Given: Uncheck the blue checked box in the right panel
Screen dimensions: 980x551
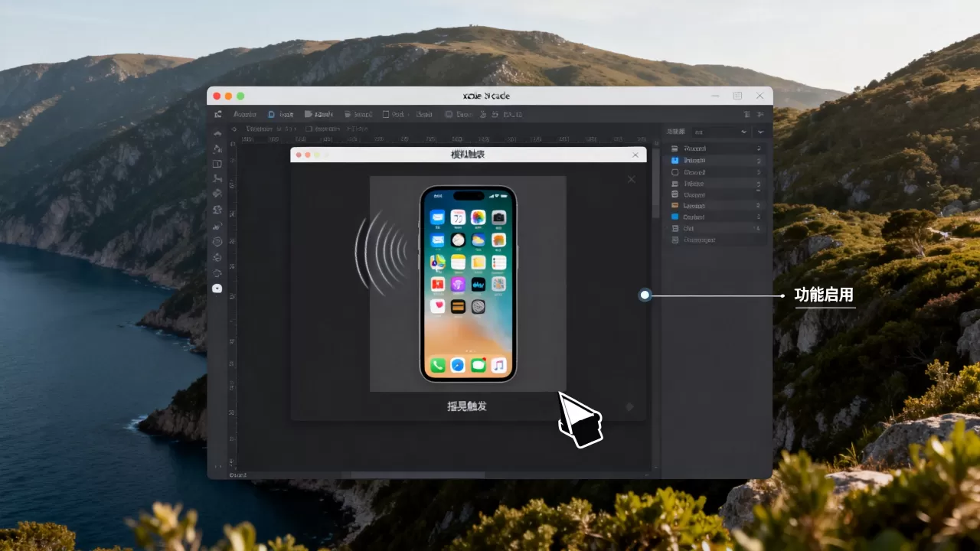Looking at the screenshot, I should (675, 161).
